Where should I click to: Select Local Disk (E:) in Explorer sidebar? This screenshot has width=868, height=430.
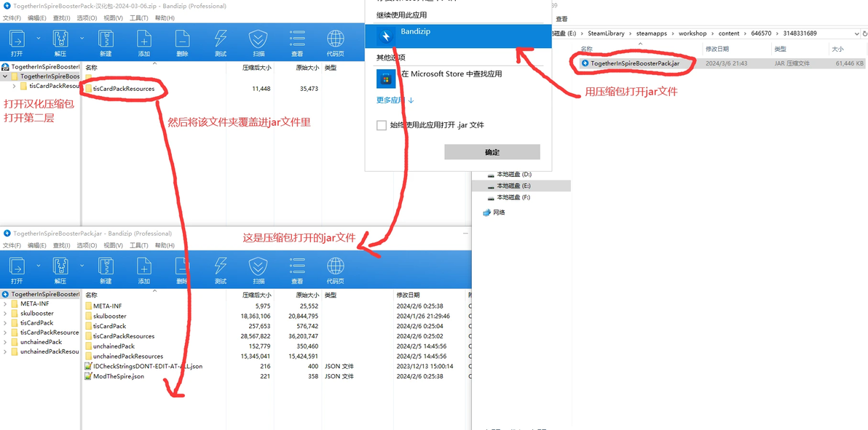tap(513, 186)
